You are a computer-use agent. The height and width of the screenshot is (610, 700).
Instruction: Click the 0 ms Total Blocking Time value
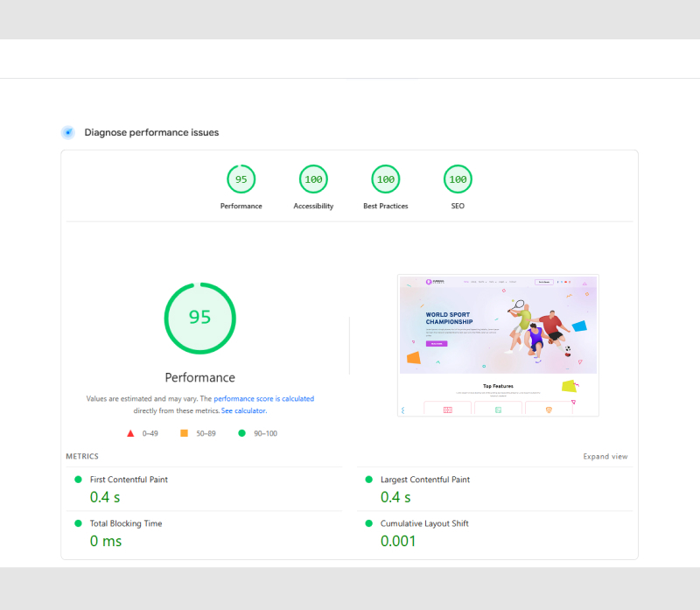[106, 541]
